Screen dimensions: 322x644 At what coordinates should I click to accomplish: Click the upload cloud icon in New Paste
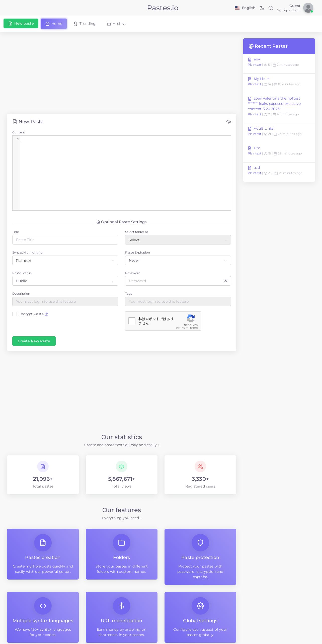(x=229, y=122)
